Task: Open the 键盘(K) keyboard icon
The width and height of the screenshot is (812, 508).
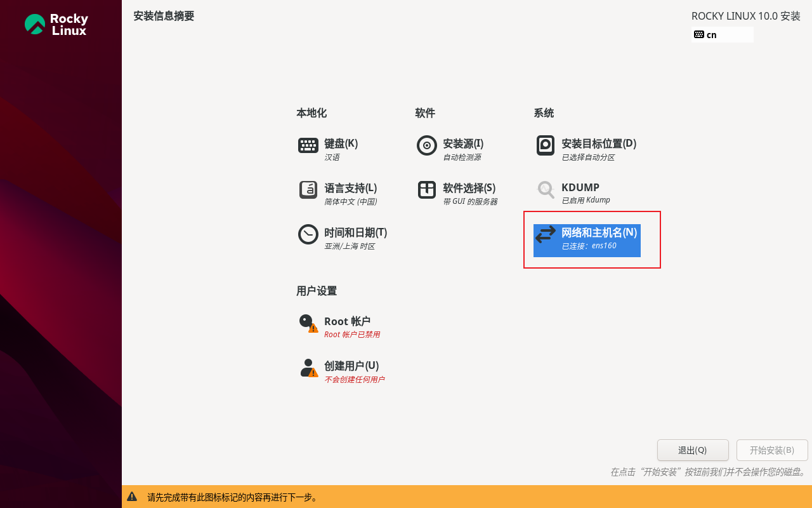Action: pos(308,145)
